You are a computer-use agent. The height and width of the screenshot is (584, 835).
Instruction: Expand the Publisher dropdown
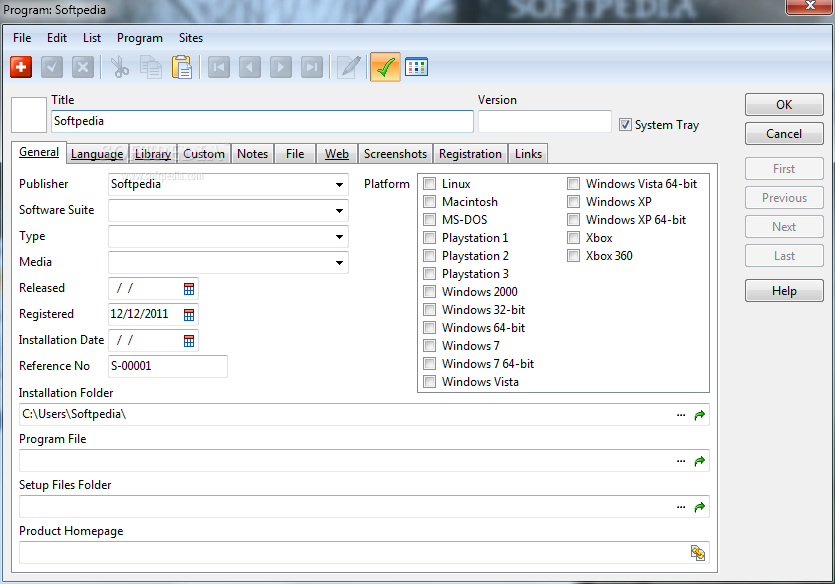(339, 185)
